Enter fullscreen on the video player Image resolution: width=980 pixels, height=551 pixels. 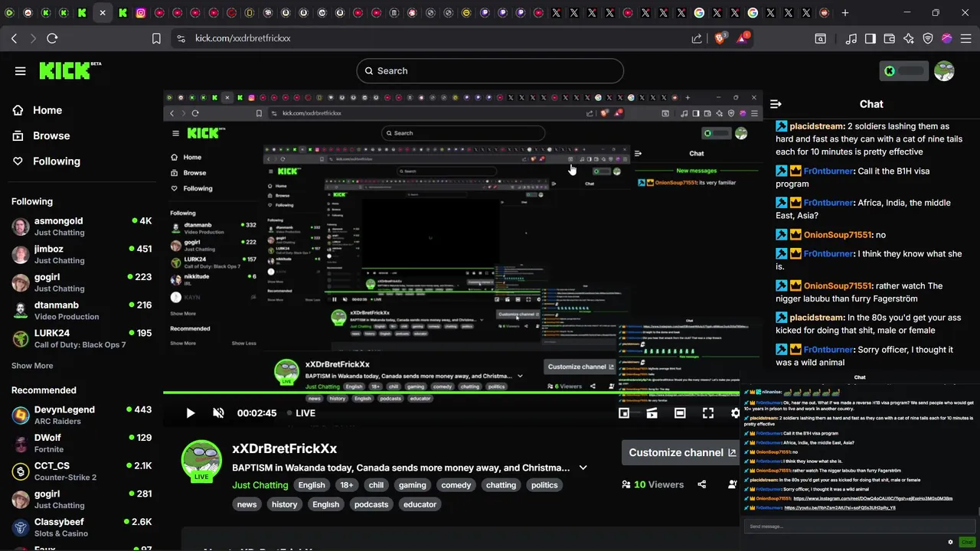[x=708, y=413]
